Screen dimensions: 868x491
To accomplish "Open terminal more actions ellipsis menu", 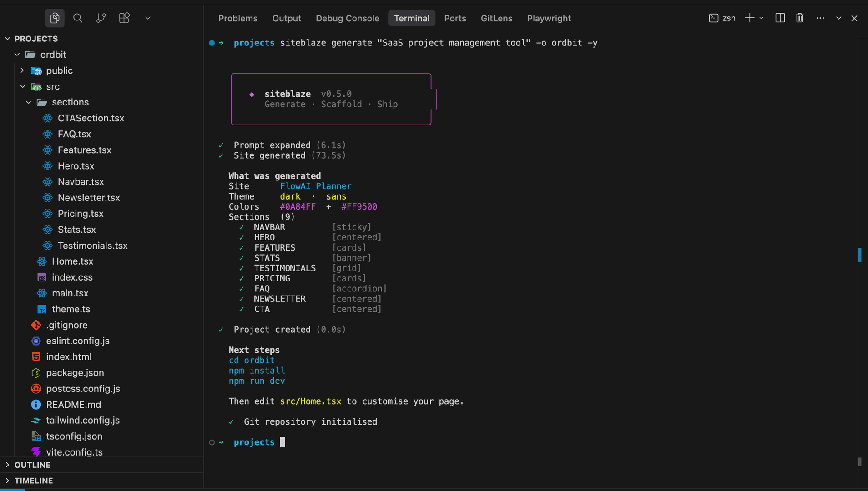I will 820,18.
